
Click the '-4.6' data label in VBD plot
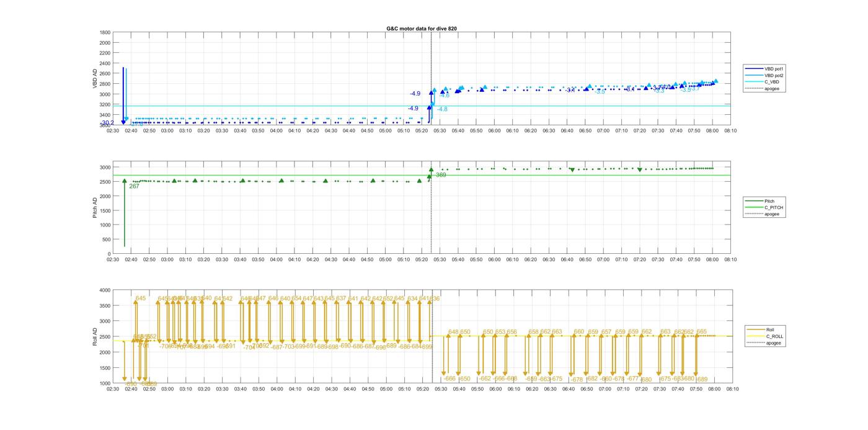coord(445,96)
